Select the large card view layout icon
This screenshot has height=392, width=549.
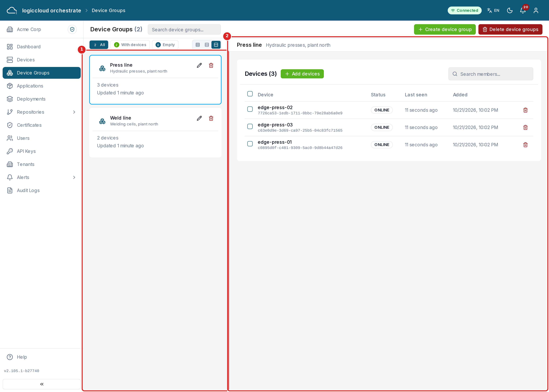pos(216,45)
